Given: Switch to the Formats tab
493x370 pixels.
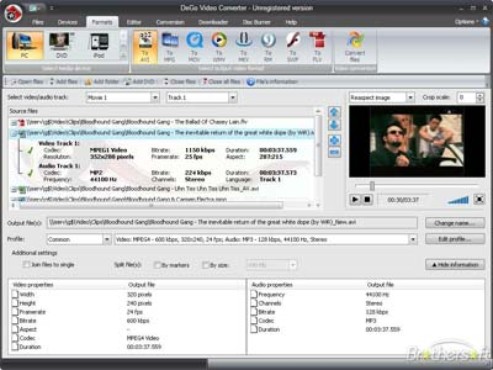Looking at the screenshot, I should coord(102,22).
